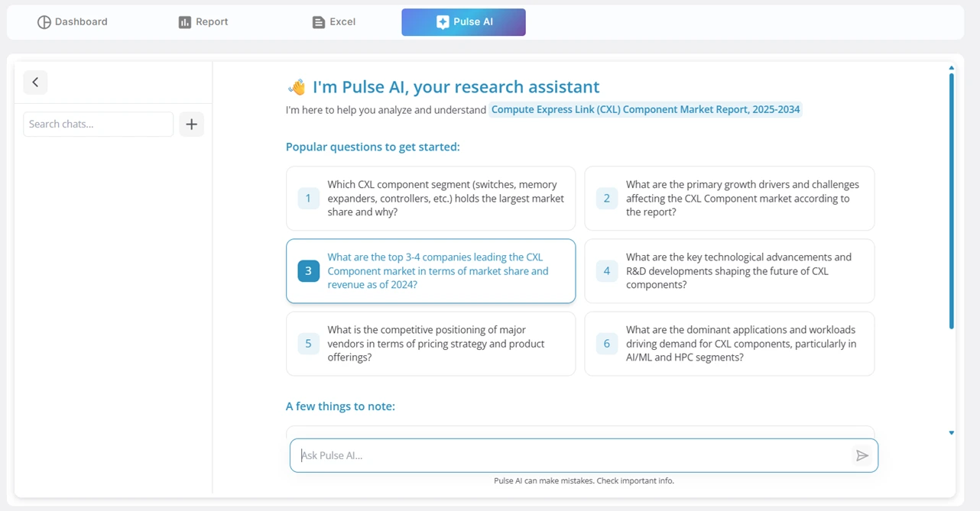Click the scroll-up arrow above the scrollbar
The image size is (980, 511).
951,67
